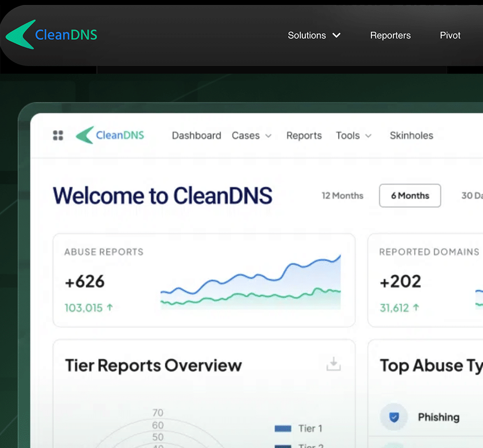Switch to the 6 Months view
This screenshot has width=483, height=448.
[x=410, y=196]
